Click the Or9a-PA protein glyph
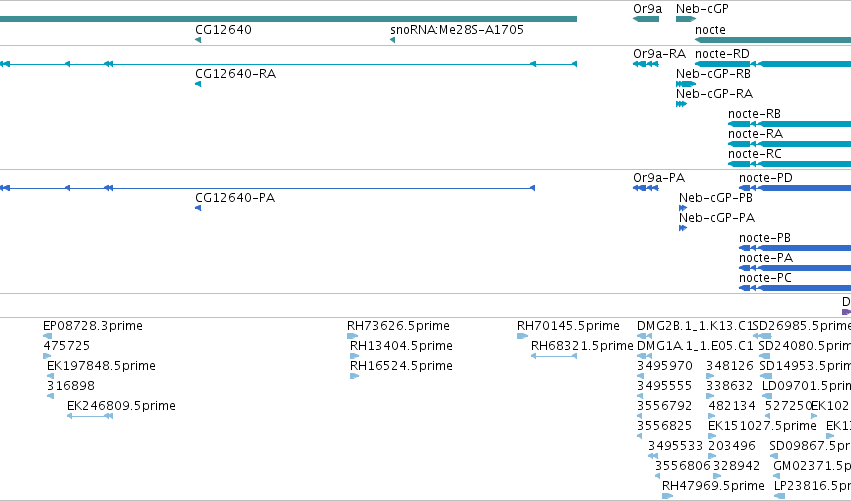The image size is (851, 501). pos(646,188)
